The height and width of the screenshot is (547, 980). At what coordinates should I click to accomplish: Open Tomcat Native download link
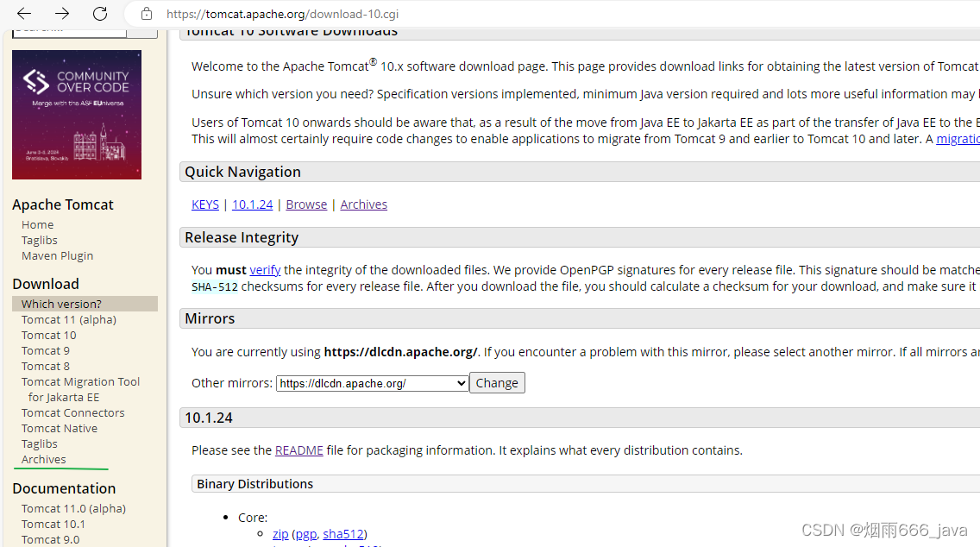click(x=60, y=428)
